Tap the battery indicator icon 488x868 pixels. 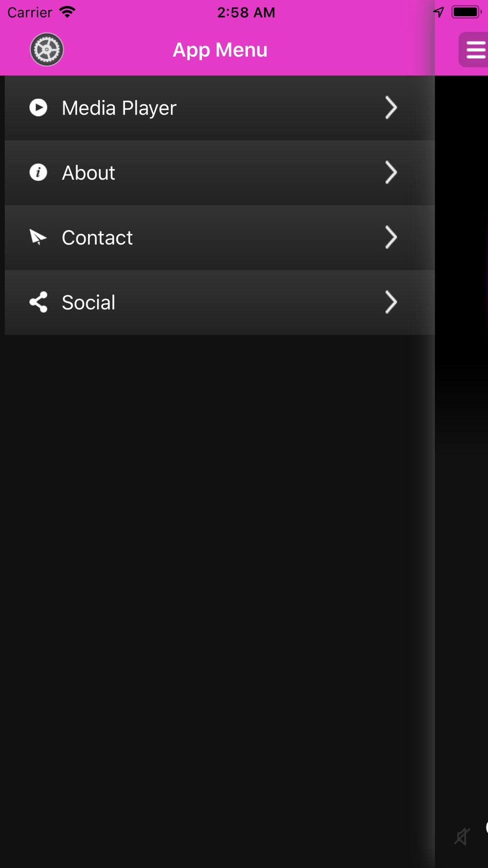click(467, 12)
